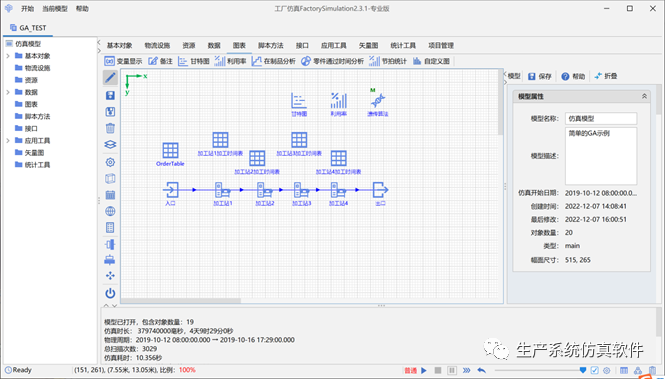Open the layers icon in vertical toolbar
Viewport: 665px width, 379px height.
point(110,145)
